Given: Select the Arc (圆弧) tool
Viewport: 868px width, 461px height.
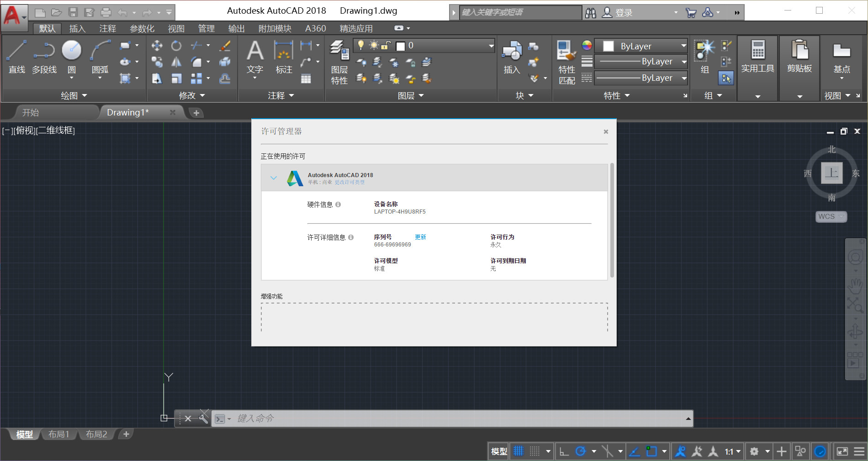Looking at the screenshot, I should [100, 57].
